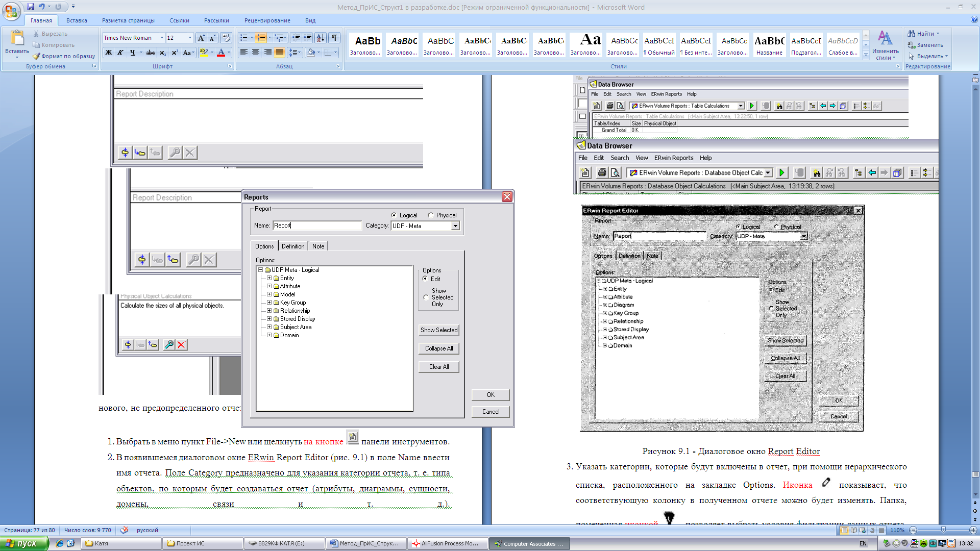The width and height of the screenshot is (980, 551).
Task: Confirm Reports dialog with OK
Action: point(491,395)
